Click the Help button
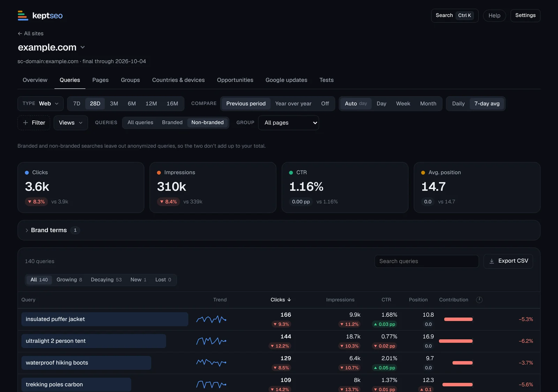 coord(495,16)
